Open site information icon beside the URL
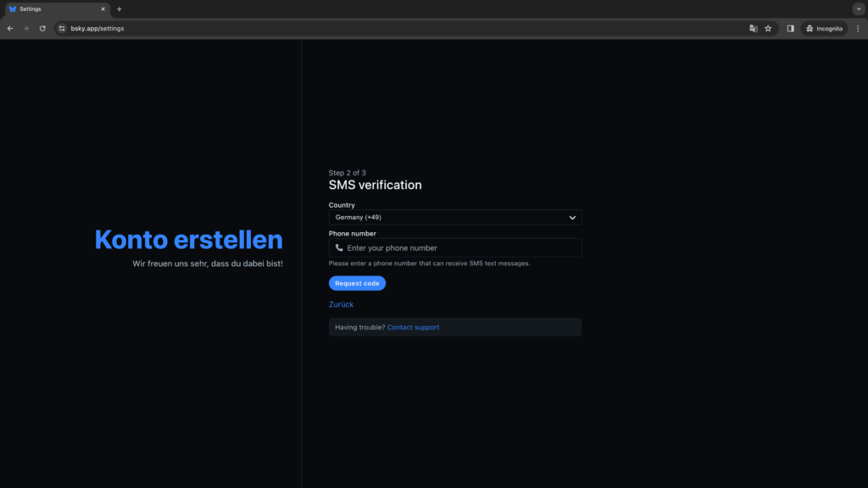868x488 pixels. click(62, 28)
